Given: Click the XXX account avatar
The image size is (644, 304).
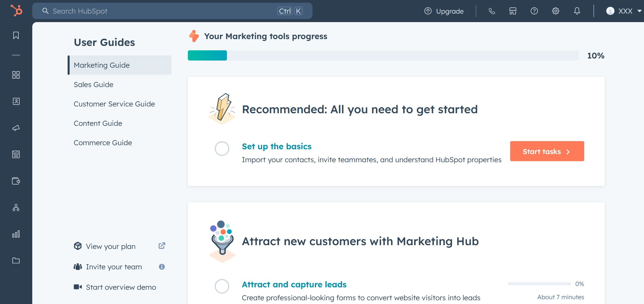Looking at the screenshot, I should coord(610,11).
